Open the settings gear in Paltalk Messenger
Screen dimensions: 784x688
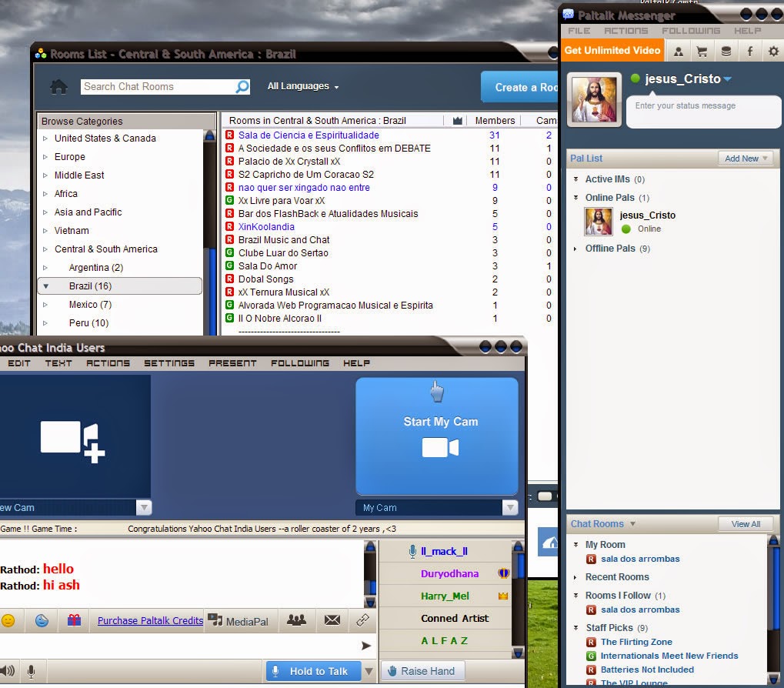point(773,51)
